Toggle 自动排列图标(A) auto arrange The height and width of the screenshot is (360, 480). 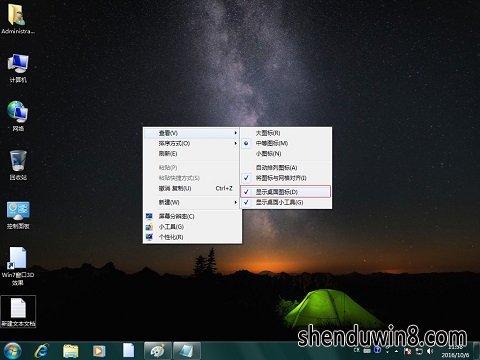pyautogui.click(x=286, y=167)
